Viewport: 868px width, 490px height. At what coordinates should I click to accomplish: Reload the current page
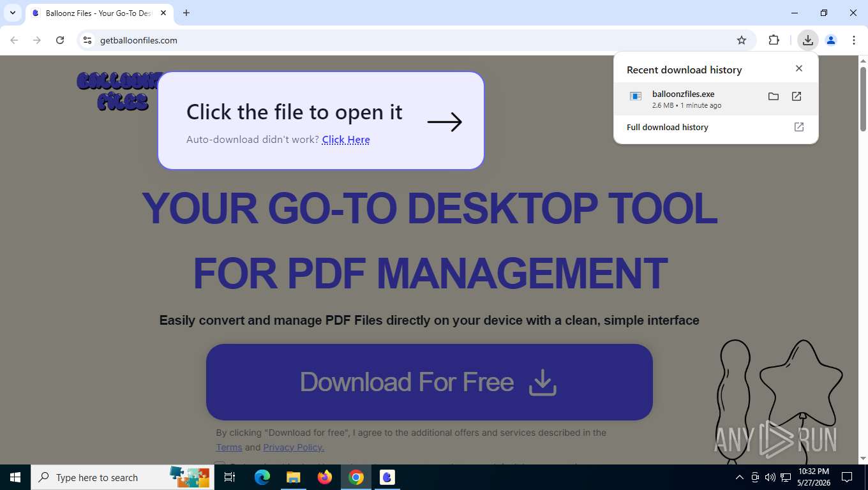(x=60, y=40)
